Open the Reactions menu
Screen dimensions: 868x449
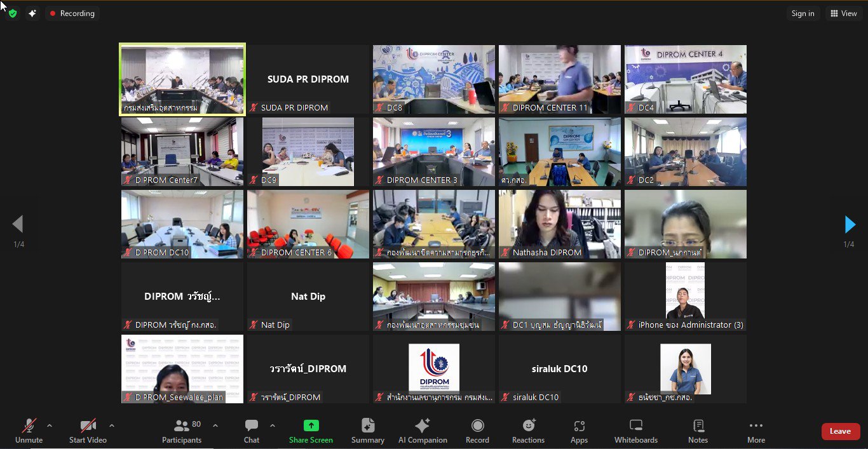pos(528,431)
